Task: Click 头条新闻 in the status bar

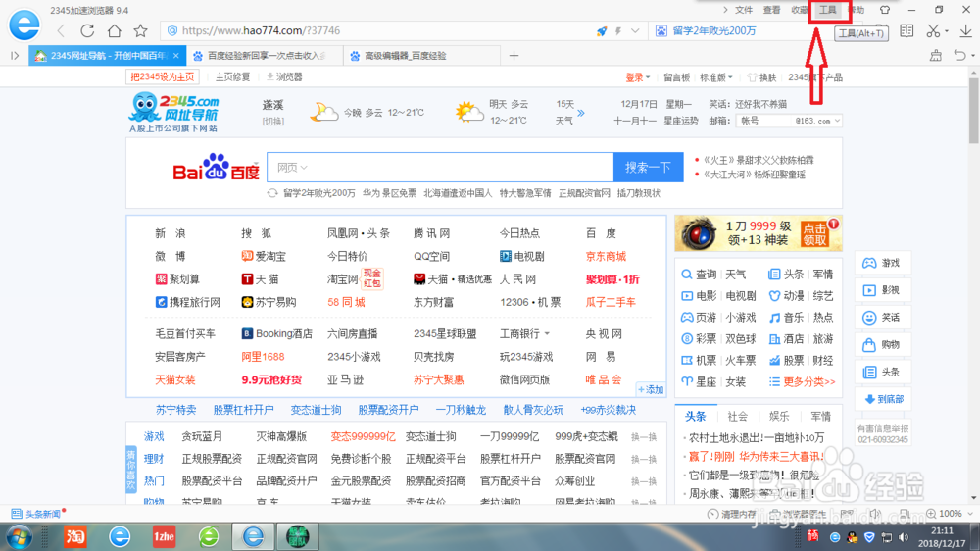Action: pos(37,514)
